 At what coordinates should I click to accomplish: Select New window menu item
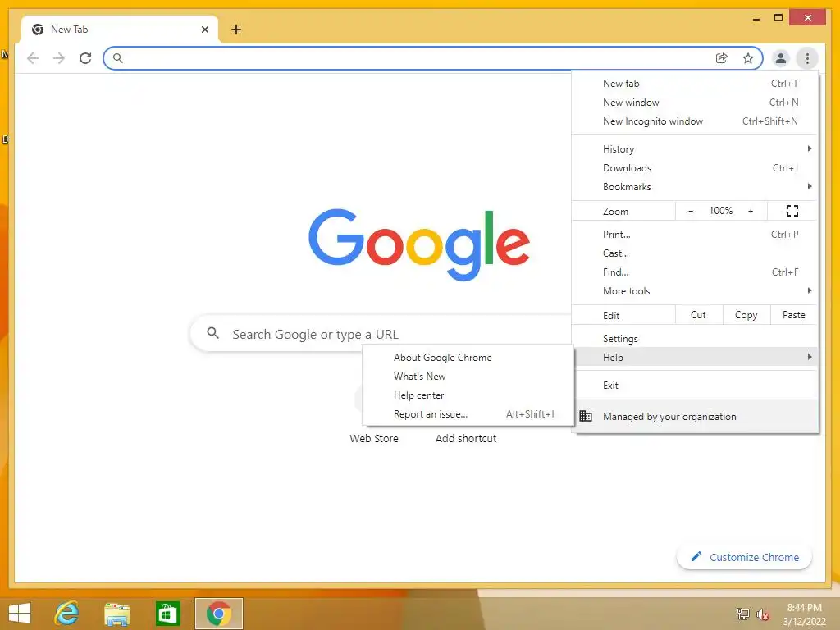coord(695,102)
